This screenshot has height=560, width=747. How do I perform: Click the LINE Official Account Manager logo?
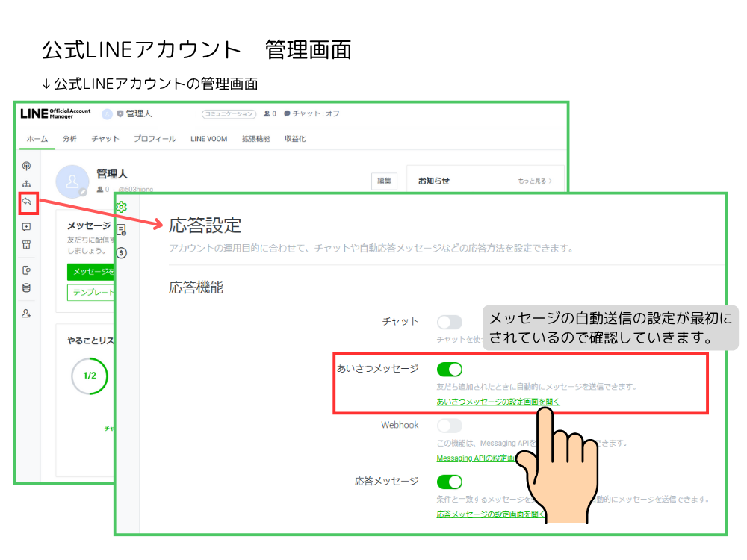(x=55, y=113)
